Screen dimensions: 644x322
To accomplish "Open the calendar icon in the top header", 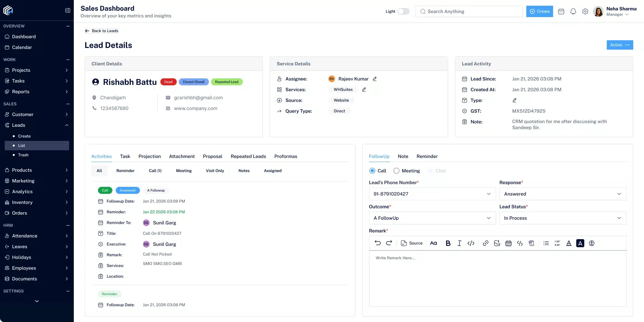I will (x=561, y=11).
